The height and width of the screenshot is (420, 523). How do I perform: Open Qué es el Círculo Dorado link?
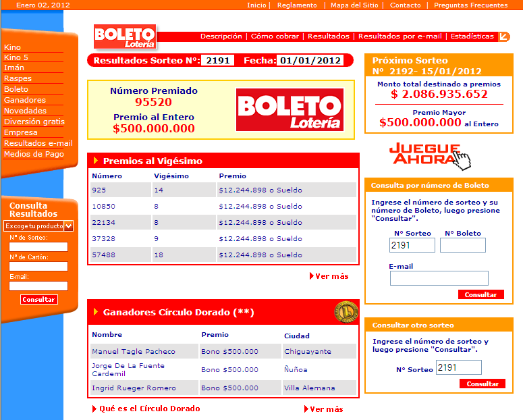tap(146, 409)
